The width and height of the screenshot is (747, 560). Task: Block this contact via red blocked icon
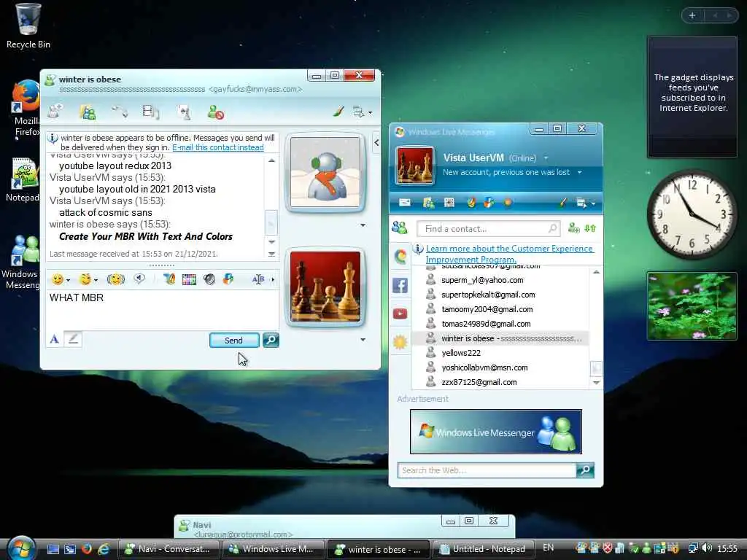coord(216,112)
